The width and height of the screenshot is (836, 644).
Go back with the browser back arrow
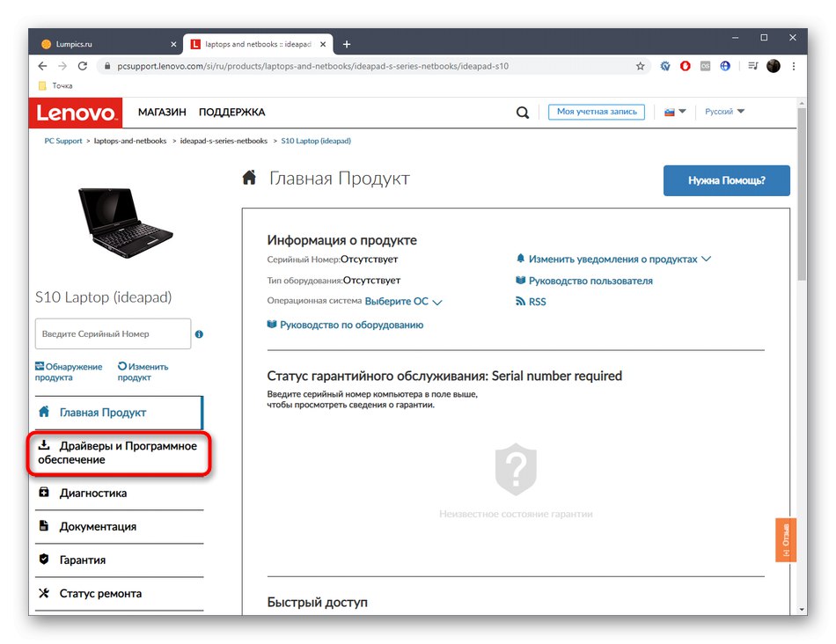tap(42, 66)
